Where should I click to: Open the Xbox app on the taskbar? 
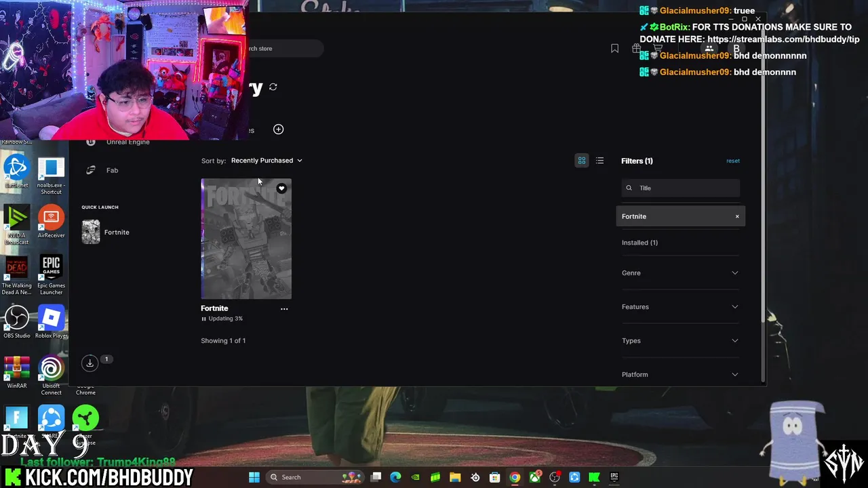click(535, 477)
